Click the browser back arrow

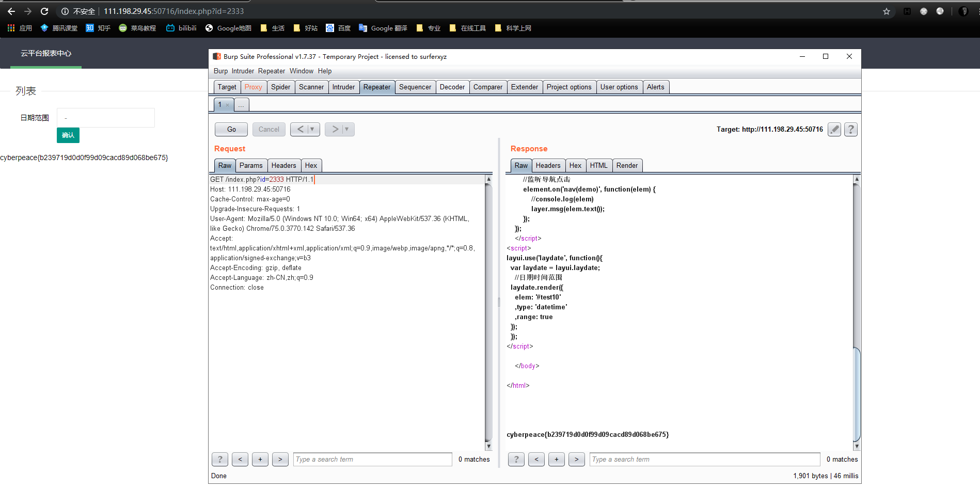(11, 11)
